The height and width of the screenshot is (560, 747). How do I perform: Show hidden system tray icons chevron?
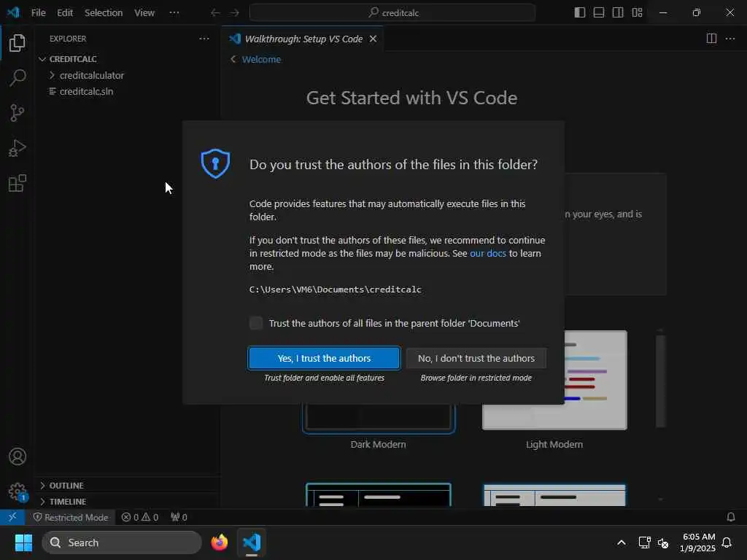622,542
